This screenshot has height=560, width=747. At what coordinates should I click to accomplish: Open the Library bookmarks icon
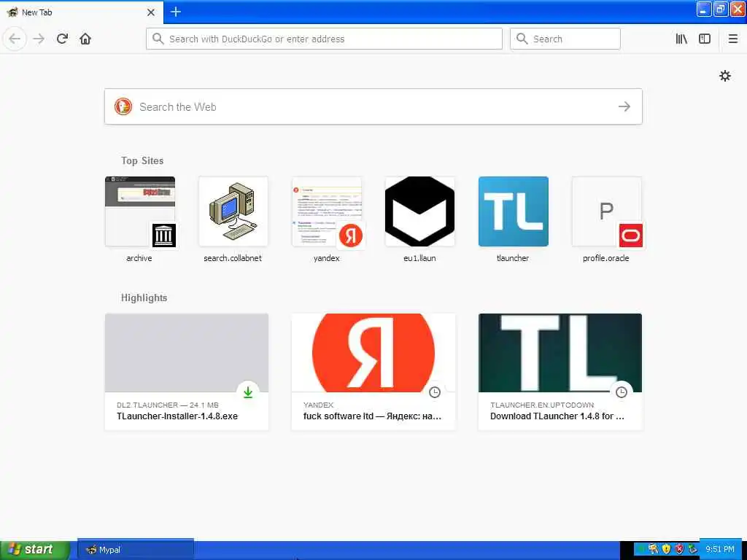681,39
